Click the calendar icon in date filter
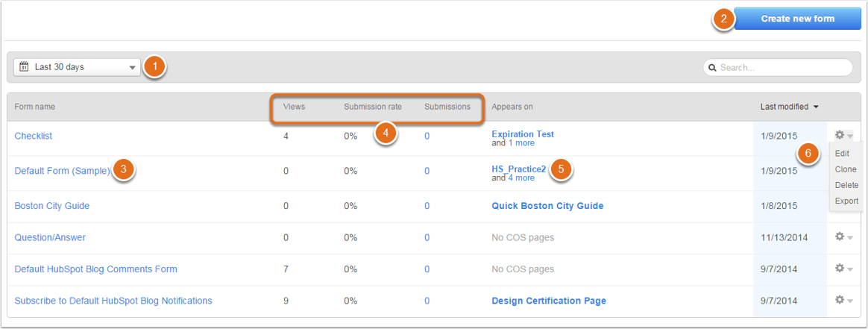The image size is (868, 329). (24, 67)
